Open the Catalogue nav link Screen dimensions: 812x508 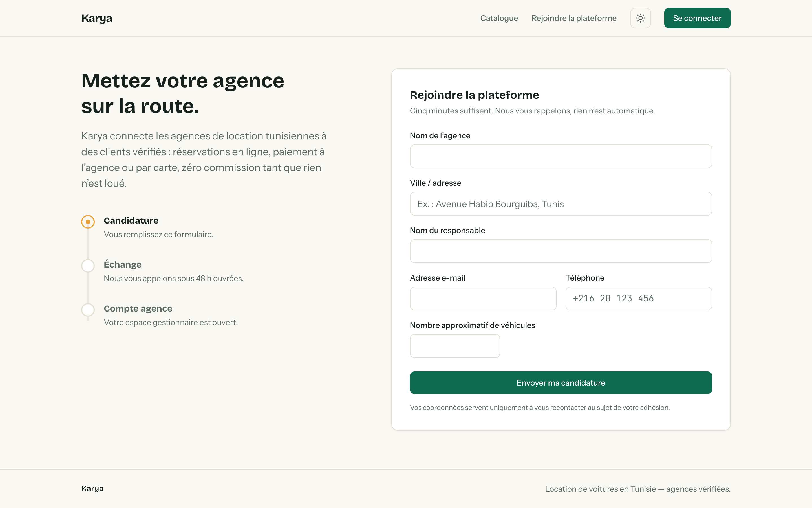tap(499, 18)
